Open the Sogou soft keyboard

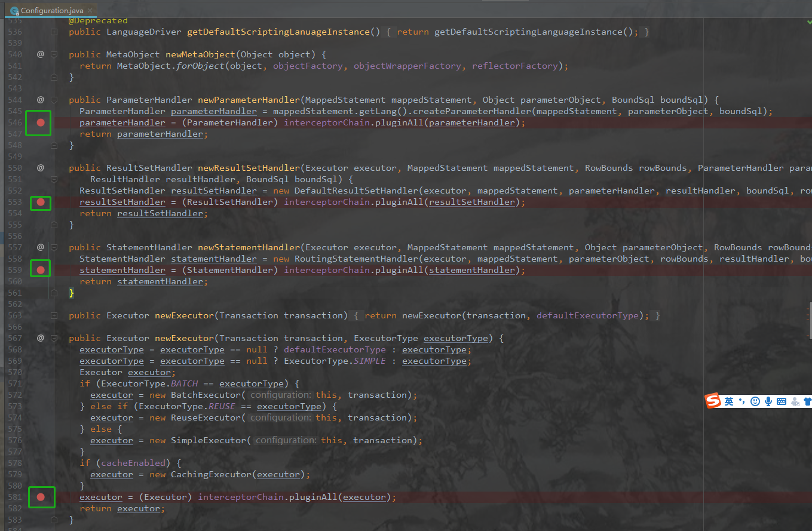(782, 401)
